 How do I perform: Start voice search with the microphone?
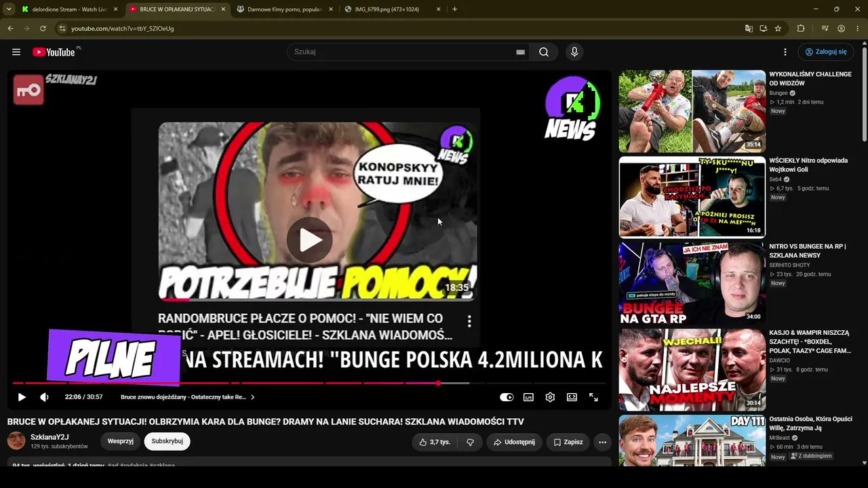click(574, 52)
